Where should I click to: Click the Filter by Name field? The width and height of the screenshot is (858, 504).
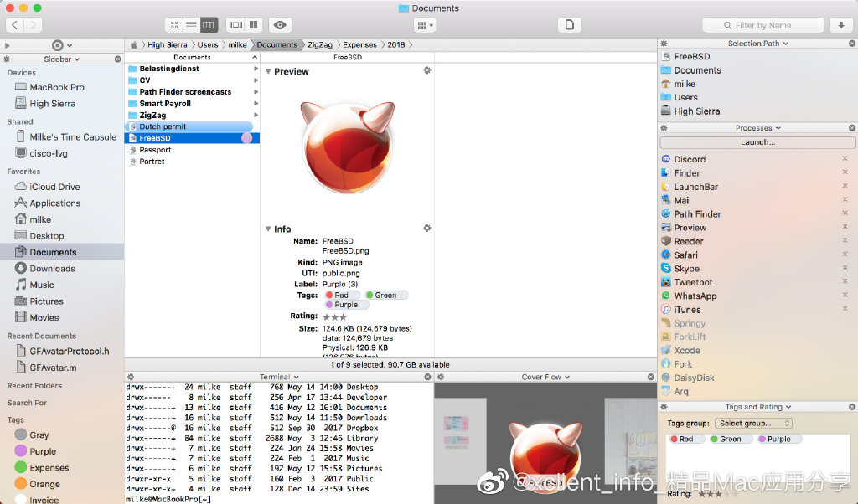point(762,25)
